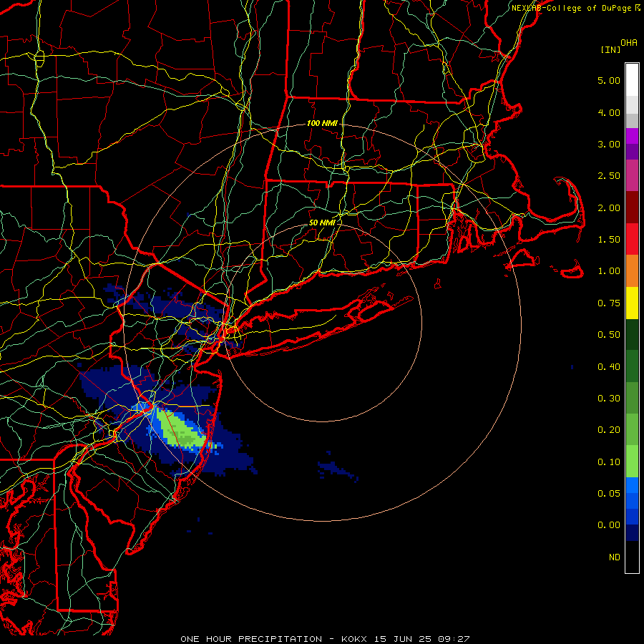Click the light green 0.10 color swatch
The width and height of the screenshot is (644, 644).
click(632, 462)
